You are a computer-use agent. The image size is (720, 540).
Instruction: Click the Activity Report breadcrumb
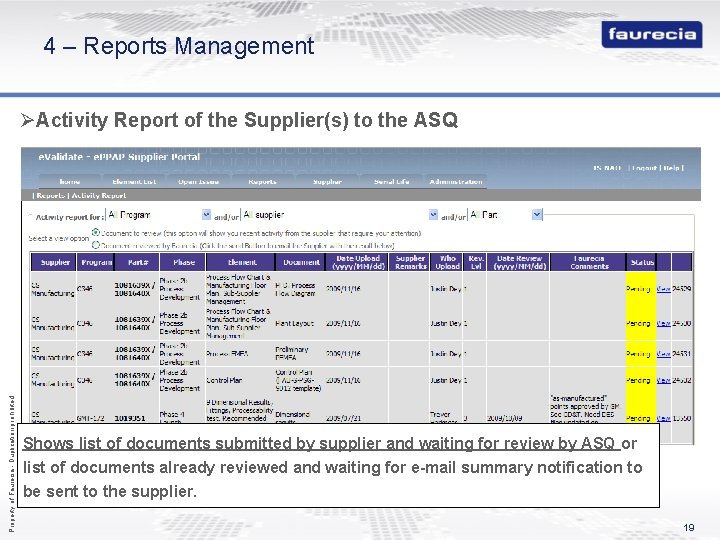[98, 196]
